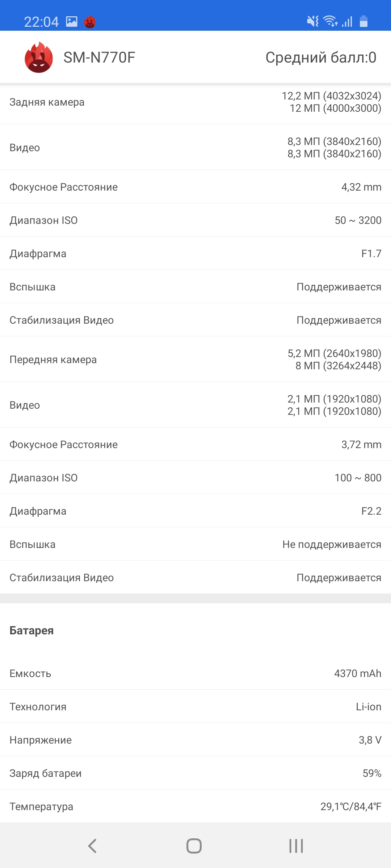391x868 pixels.
Task: Select the Заряд батареи 59% row
Action: (195, 773)
